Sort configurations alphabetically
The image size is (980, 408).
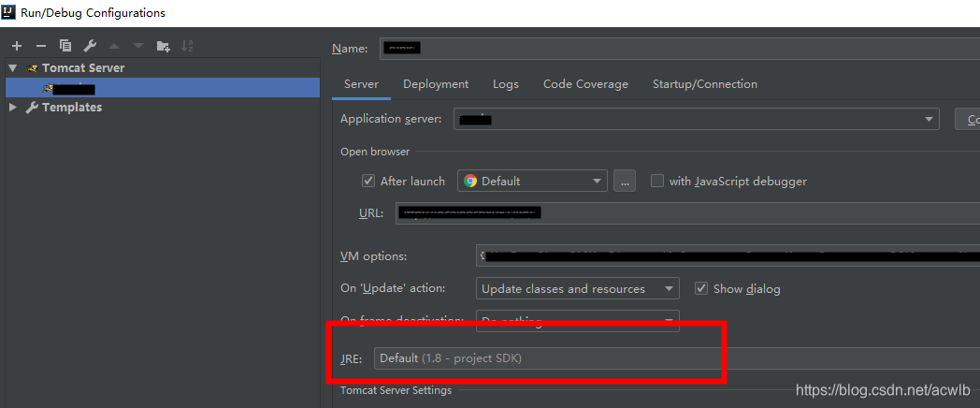[187, 46]
